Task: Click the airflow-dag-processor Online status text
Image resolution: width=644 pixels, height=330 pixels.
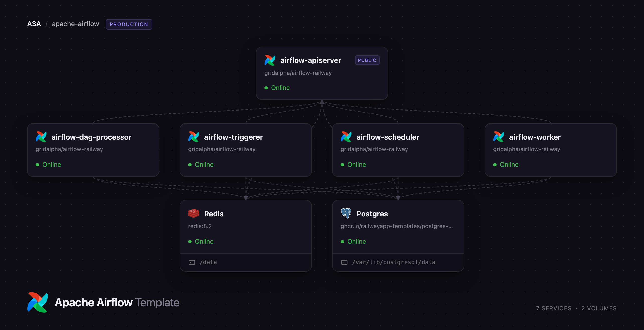Action: pyautogui.click(x=52, y=165)
